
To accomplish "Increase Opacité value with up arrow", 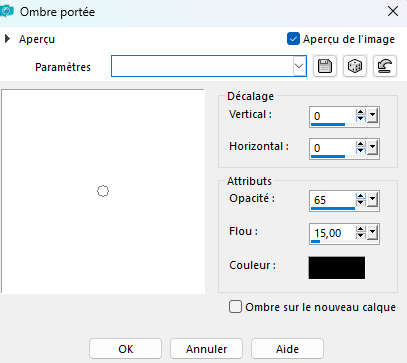I will [361, 196].
